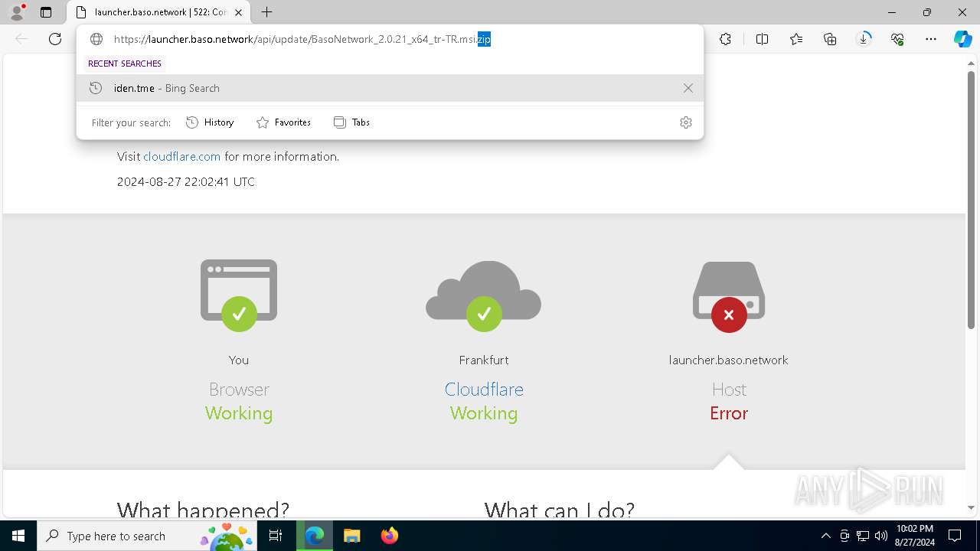Open a new tab with plus button
The image size is (980, 551).
point(266,12)
